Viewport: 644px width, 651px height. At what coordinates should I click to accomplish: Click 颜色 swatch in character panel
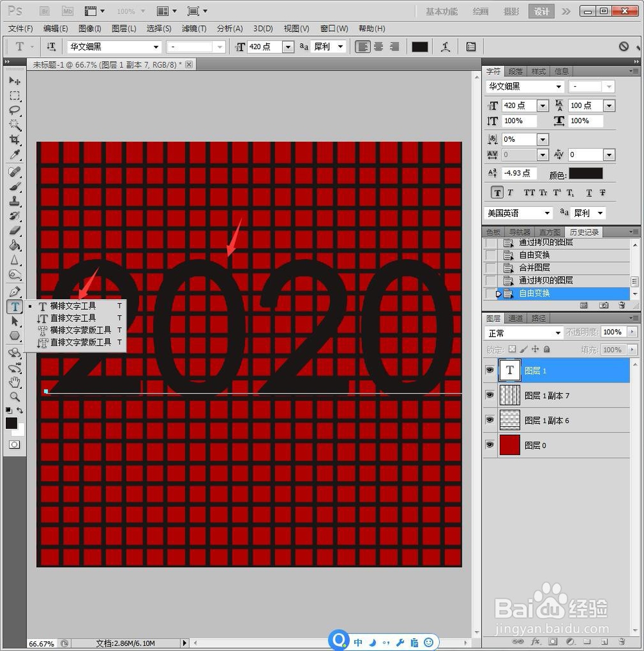click(585, 174)
